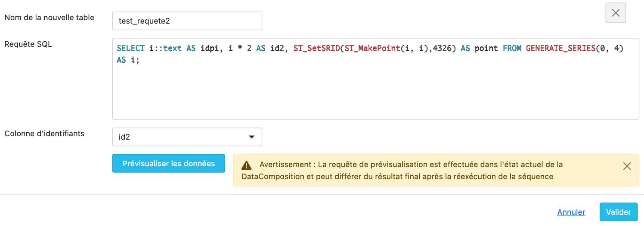This screenshot has height=226, width=644.
Task: Click the warning triangle icon
Action: click(x=247, y=165)
